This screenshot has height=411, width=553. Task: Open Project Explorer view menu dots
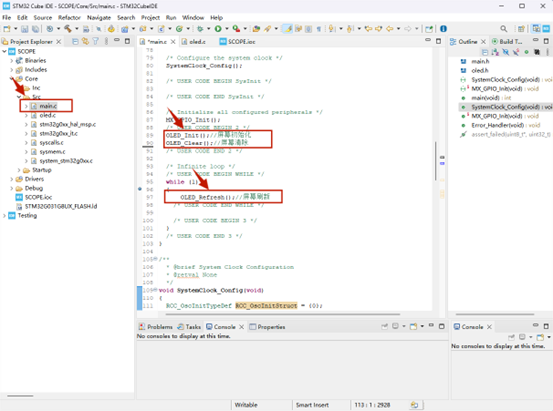pyautogui.click(x=106, y=42)
